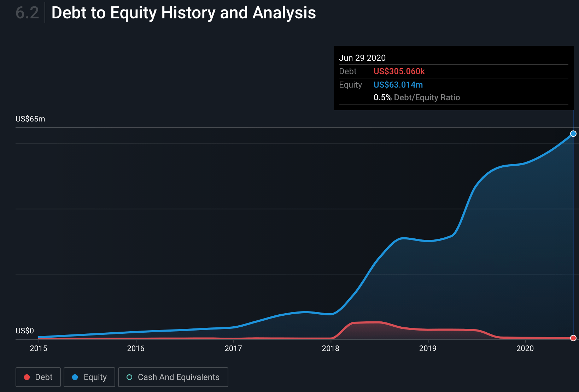Click the red Debt legend dot
The image size is (579, 392).
(x=27, y=377)
